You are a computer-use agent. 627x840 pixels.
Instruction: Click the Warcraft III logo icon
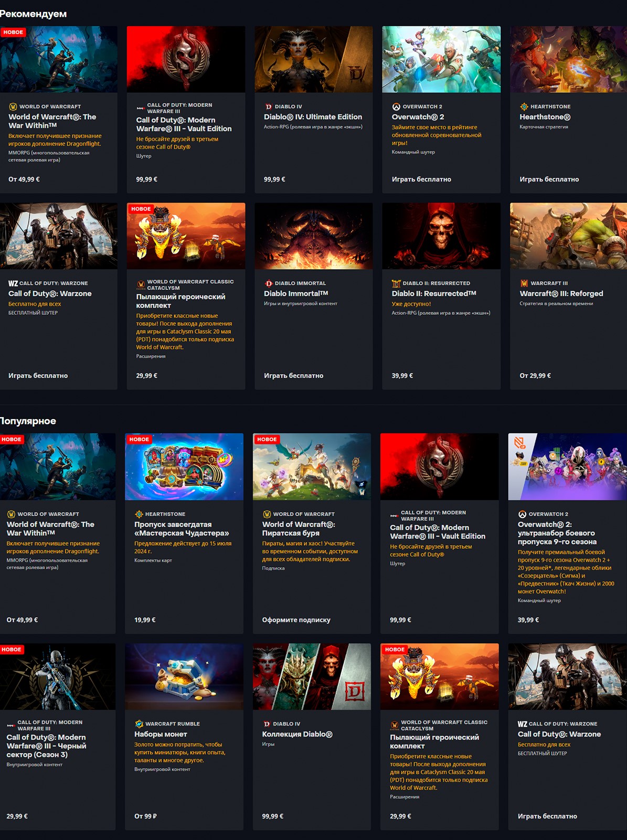pos(524,283)
